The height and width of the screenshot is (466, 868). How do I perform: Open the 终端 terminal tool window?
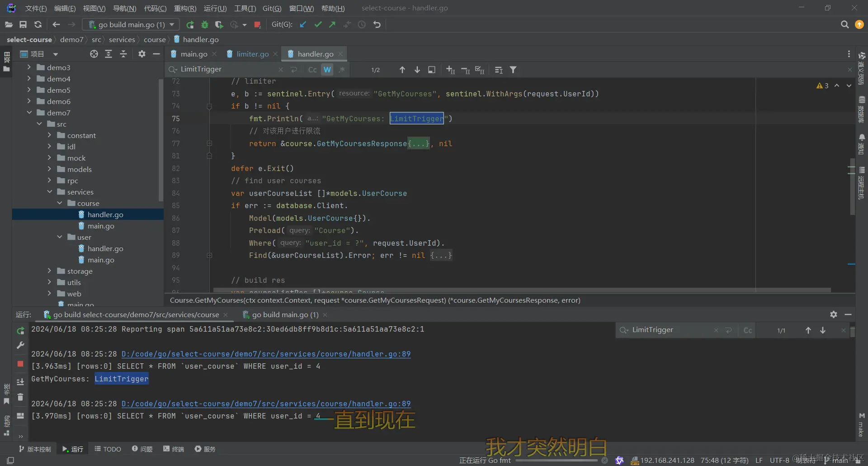pyautogui.click(x=174, y=449)
